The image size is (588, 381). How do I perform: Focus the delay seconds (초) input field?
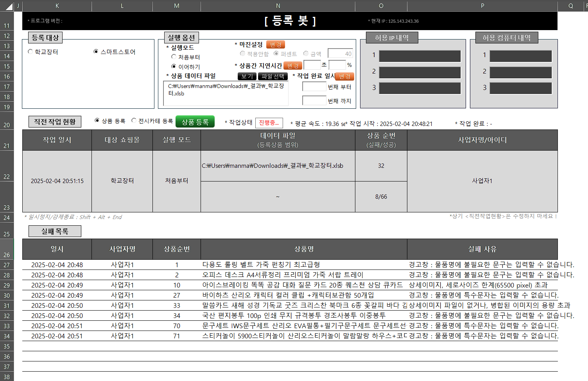click(x=312, y=65)
